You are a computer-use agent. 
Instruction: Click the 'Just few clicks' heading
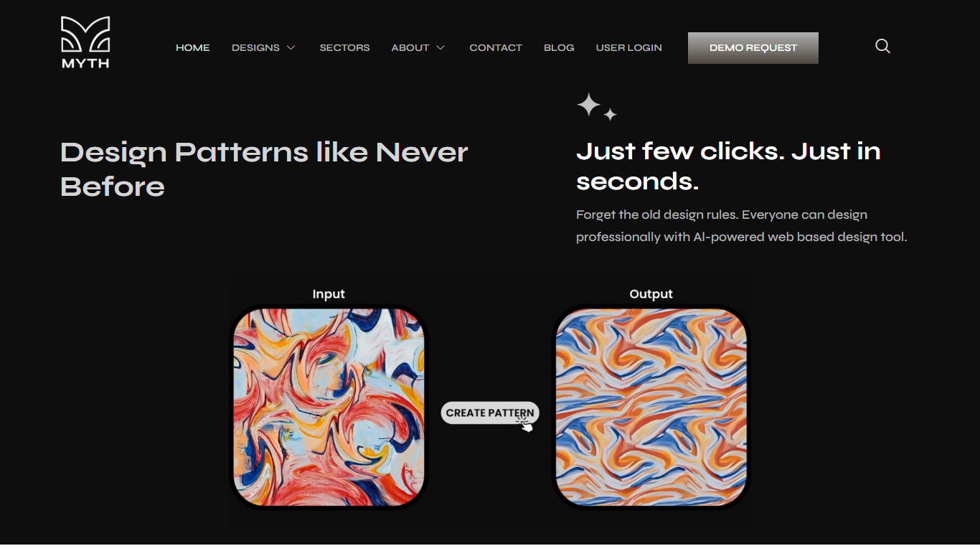point(728,166)
